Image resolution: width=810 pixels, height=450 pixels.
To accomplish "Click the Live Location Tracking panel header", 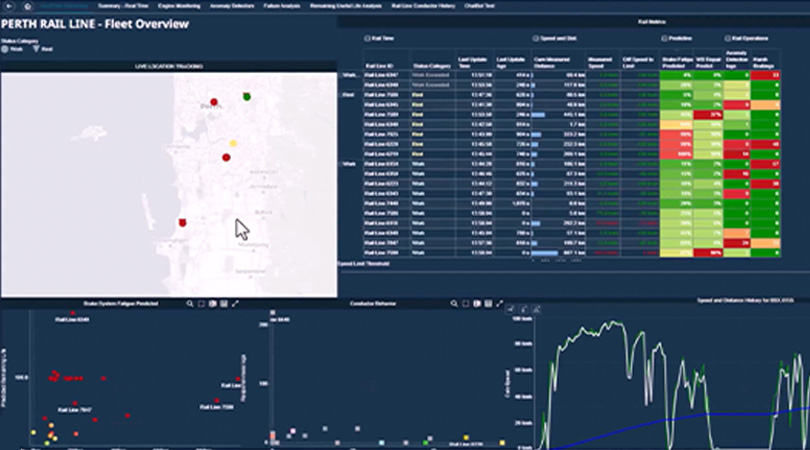I will point(169,66).
